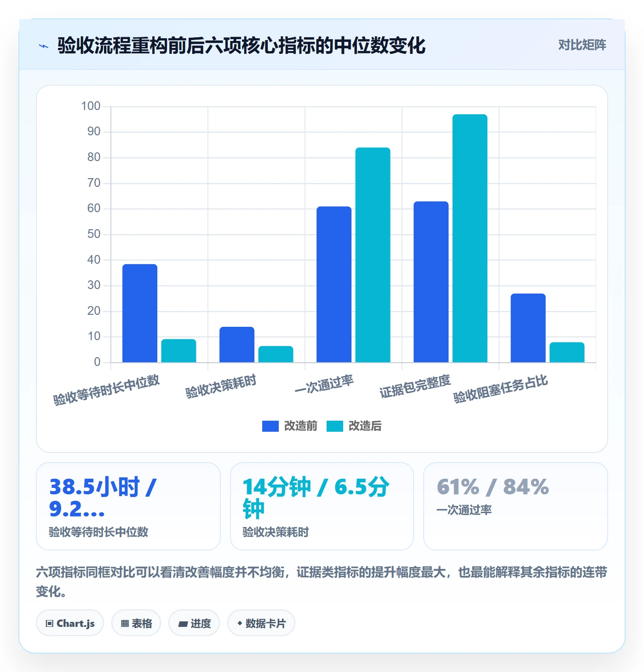Screen dimensions: 644x672
Task: Click the 证据包完整度 axis label
Action: click(415, 386)
